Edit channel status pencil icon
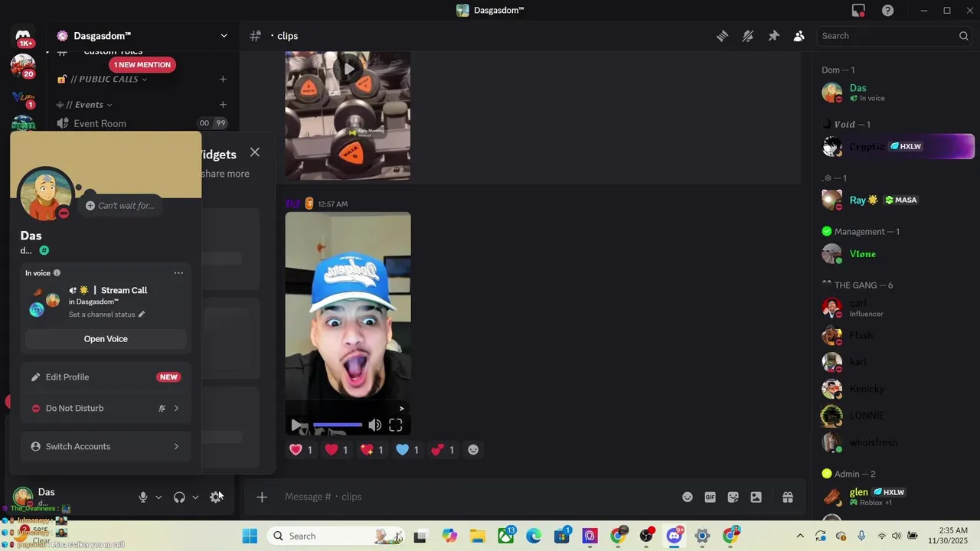Screen dimensions: 980x551 click(x=142, y=315)
